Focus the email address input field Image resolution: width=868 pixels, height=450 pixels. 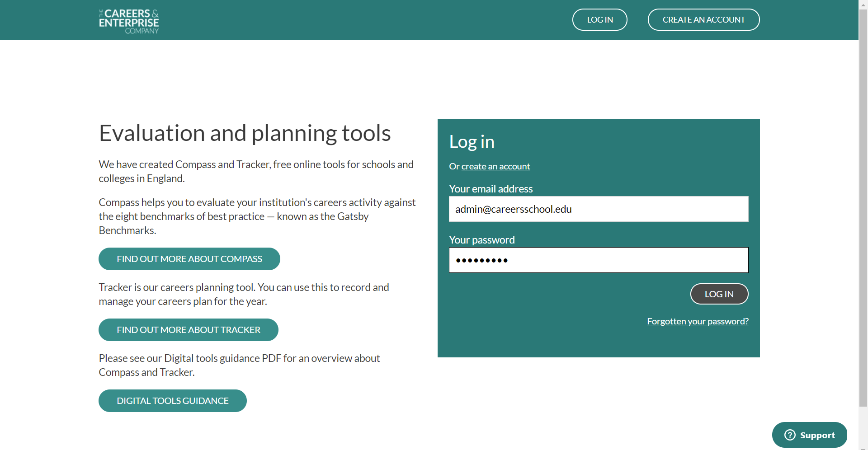pos(598,209)
